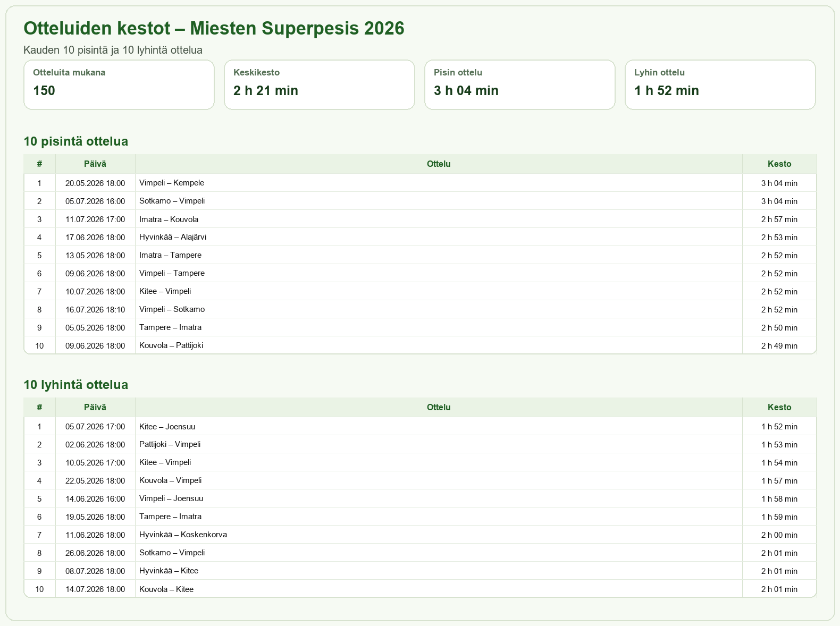The image size is (840, 626).
Task: Click Ottelu column header in pisintä table
Action: pos(439,164)
